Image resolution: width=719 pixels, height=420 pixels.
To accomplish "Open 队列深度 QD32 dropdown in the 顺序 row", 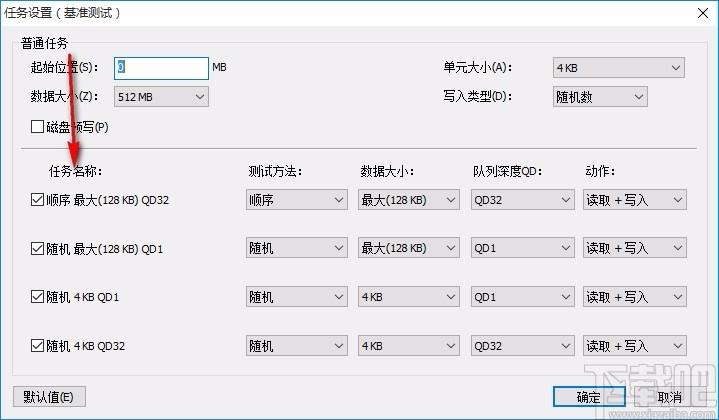I will tap(522, 200).
